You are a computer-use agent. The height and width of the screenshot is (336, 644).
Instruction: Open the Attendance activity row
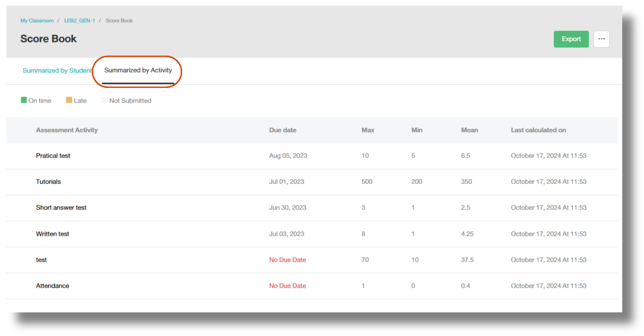[52, 286]
